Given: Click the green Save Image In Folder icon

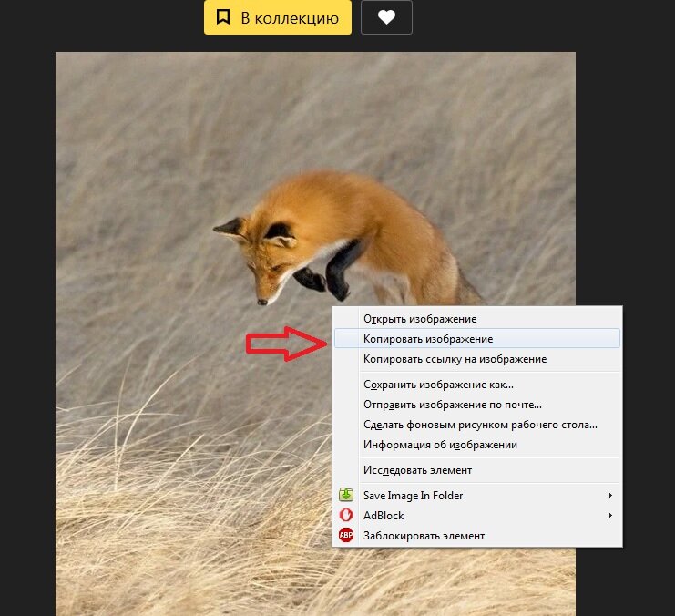Looking at the screenshot, I should click(x=346, y=495).
